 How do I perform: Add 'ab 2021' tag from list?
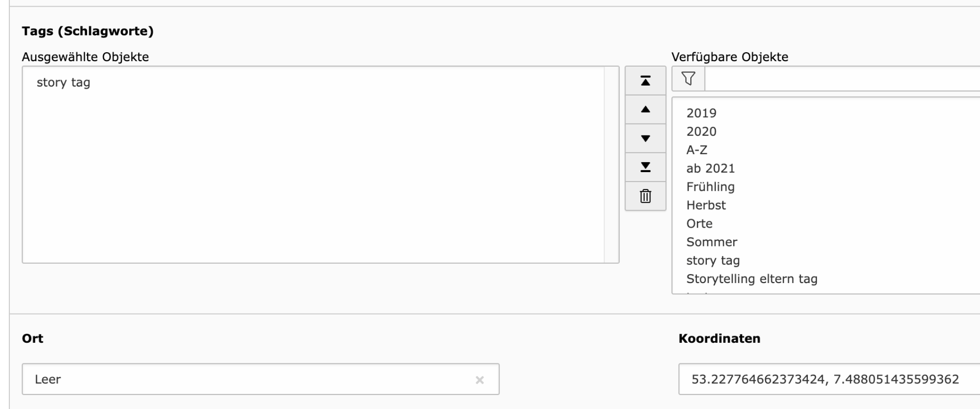click(x=710, y=168)
